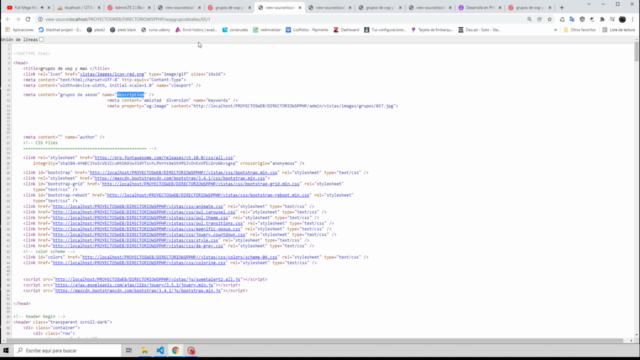Open Visual Studio Code from the taskbar
The height and width of the screenshot is (360, 640).
pos(160,351)
